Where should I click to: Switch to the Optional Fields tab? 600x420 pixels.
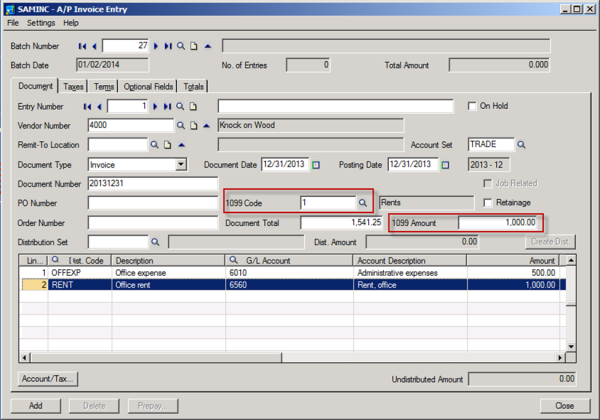(x=148, y=87)
